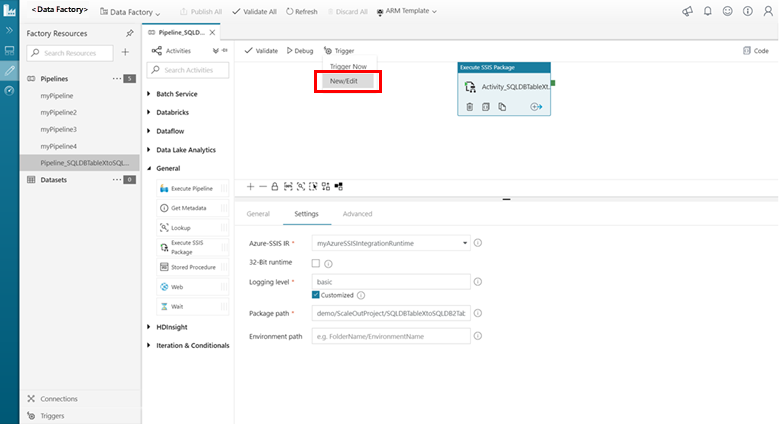The image size is (780, 424).
Task: Expand Batch Service activities
Action: tap(149, 94)
